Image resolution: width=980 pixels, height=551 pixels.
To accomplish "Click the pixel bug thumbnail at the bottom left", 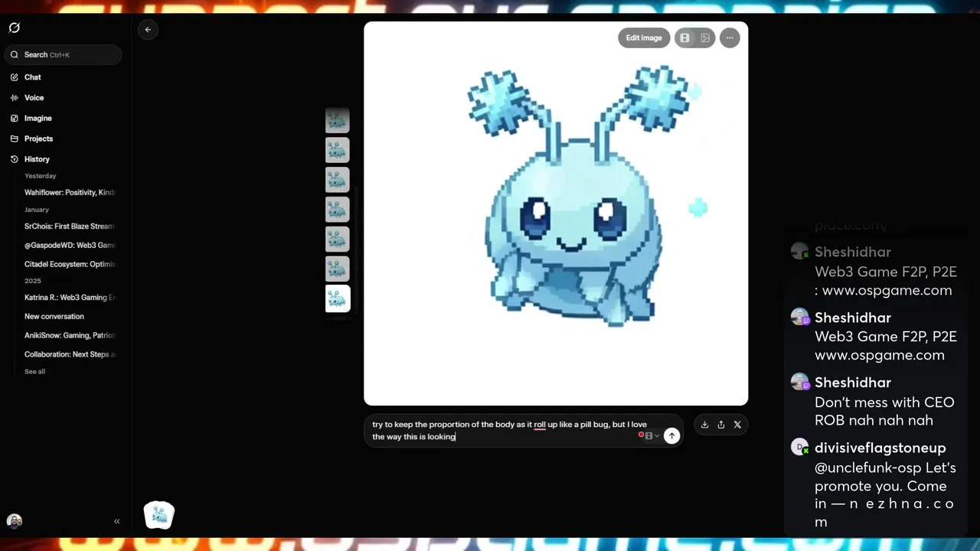I will coord(159,516).
